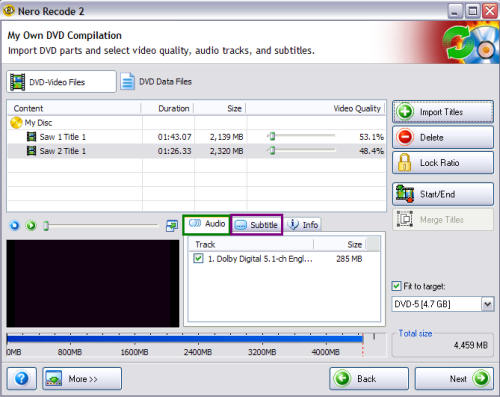500x397 pixels.
Task: Click the green play preview button
Action: point(31,226)
